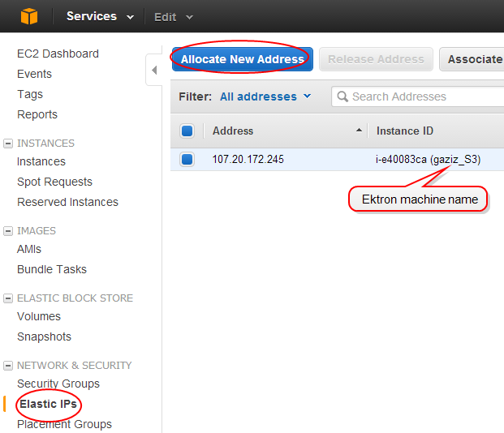Toggle the select-all checkbox in header
The height and width of the screenshot is (433, 504).
pyautogui.click(x=187, y=131)
